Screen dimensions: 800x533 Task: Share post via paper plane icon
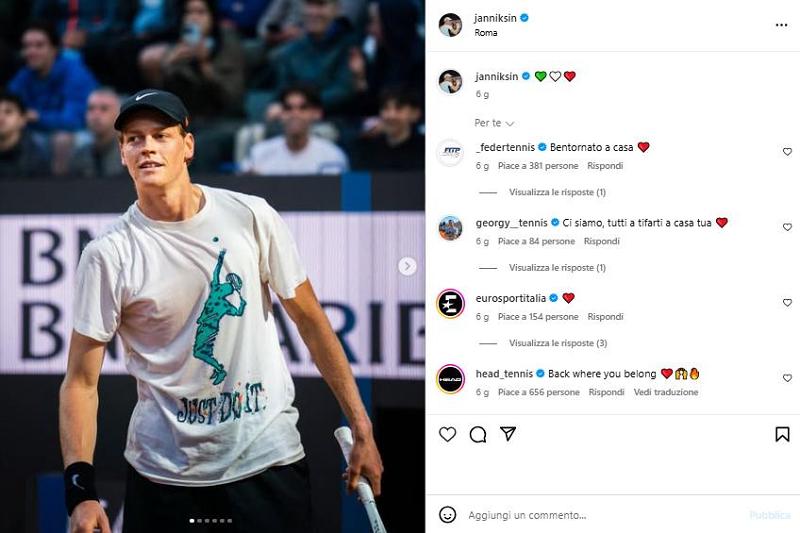tap(508, 434)
